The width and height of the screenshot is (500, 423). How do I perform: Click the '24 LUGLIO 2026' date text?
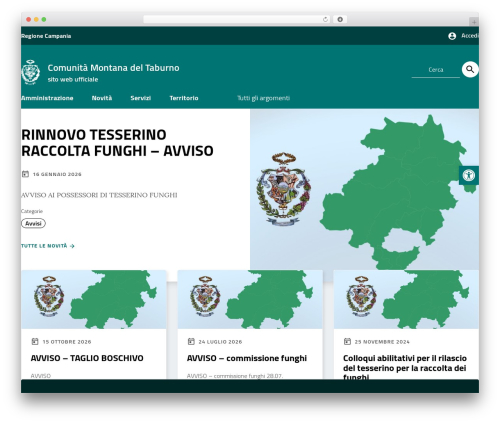(220, 342)
